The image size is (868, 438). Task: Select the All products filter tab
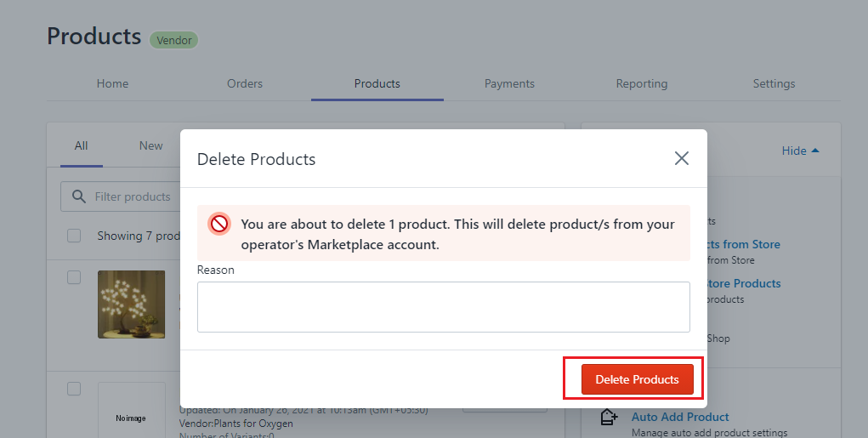(x=82, y=145)
